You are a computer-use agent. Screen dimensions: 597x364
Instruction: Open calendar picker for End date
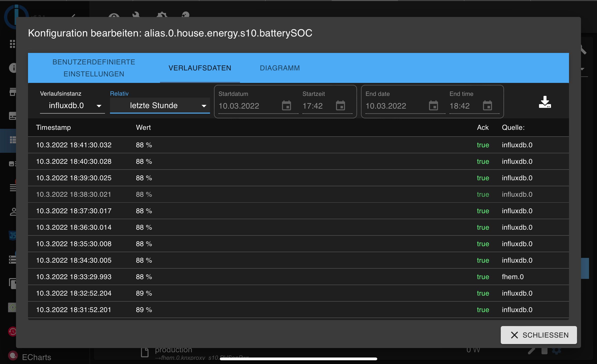[433, 106]
